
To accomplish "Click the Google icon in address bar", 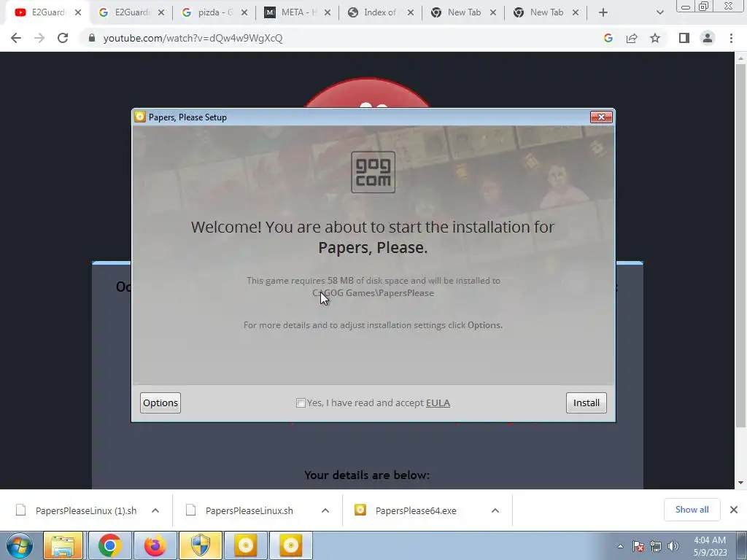I will coord(608,38).
